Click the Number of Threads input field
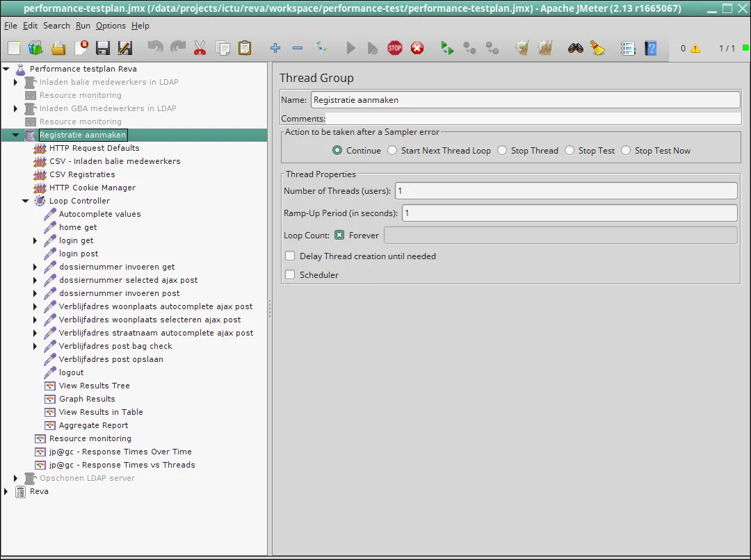Viewport: 751px width, 560px height. [x=566, y=191]
